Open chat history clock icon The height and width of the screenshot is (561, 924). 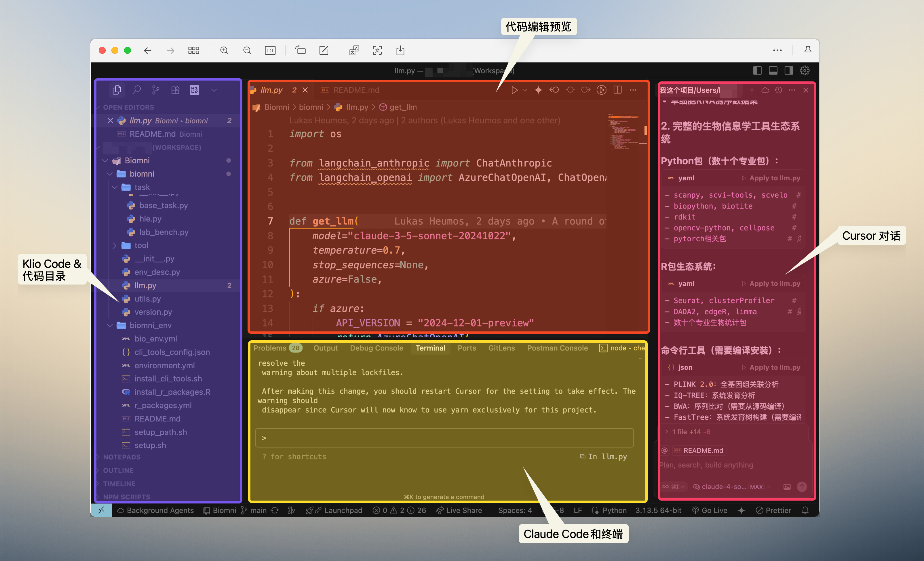[x=779, y=90]
